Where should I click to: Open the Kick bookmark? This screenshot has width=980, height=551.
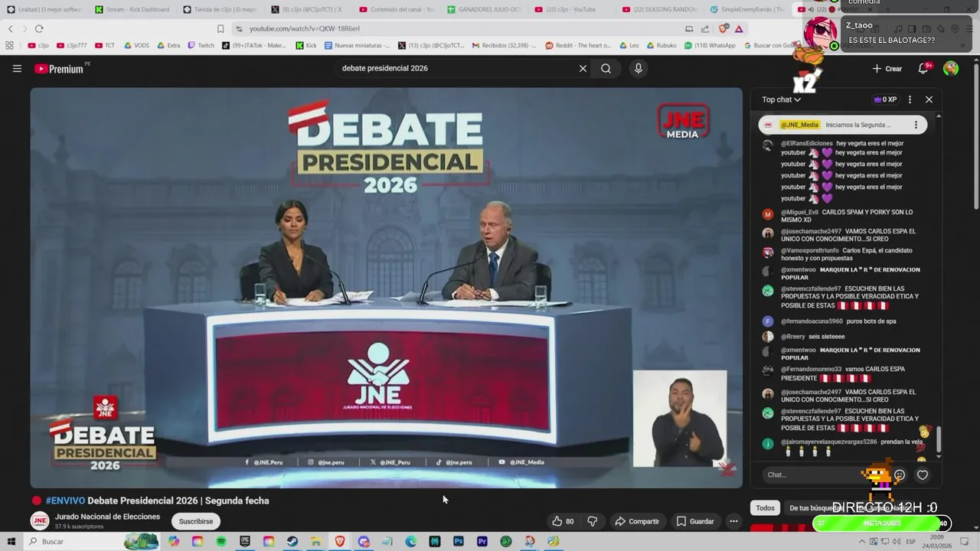[x=306, y=45]
